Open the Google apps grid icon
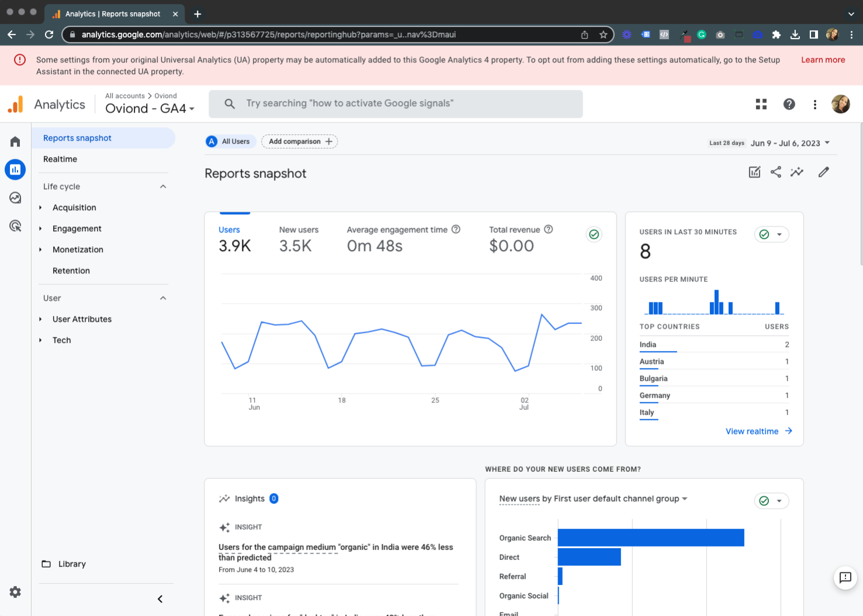Screen dimensions: 863x616 tap(761, 104)
